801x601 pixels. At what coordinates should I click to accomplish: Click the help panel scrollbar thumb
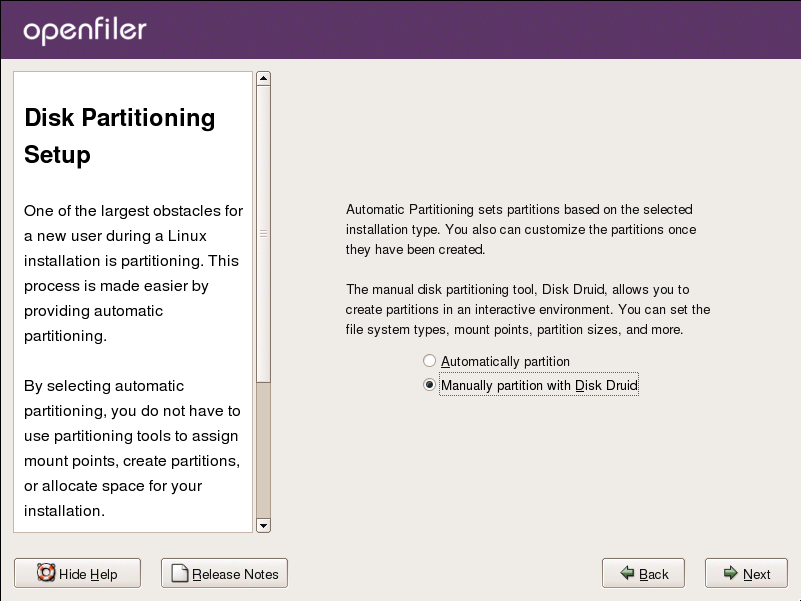point(264,232)
